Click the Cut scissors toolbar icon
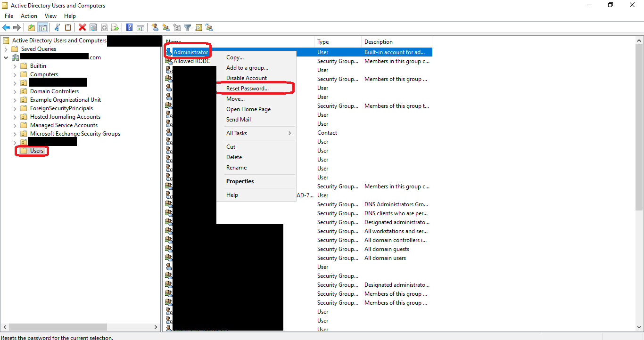 click(x=58, y=27)
